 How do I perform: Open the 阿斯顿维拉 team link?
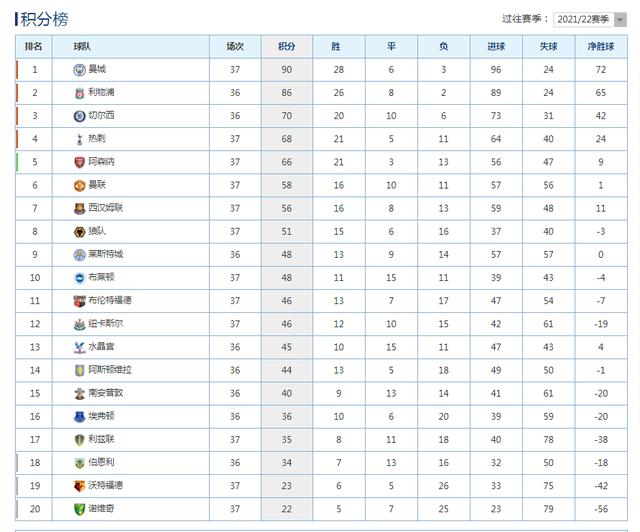tap(110, 370)
